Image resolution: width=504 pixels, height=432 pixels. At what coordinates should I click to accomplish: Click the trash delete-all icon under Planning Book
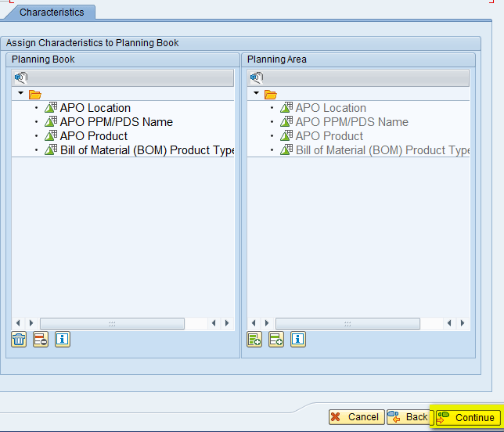coord(19,340)
